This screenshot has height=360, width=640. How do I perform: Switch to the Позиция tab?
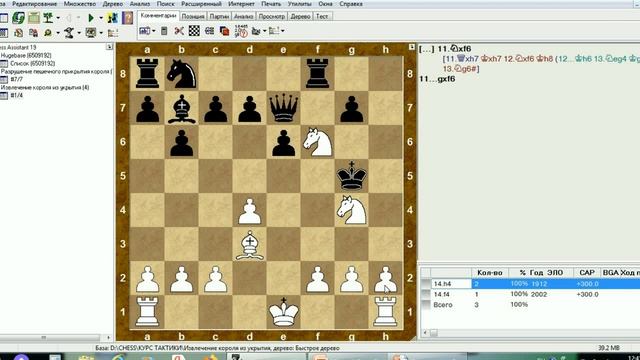[193, 16]
